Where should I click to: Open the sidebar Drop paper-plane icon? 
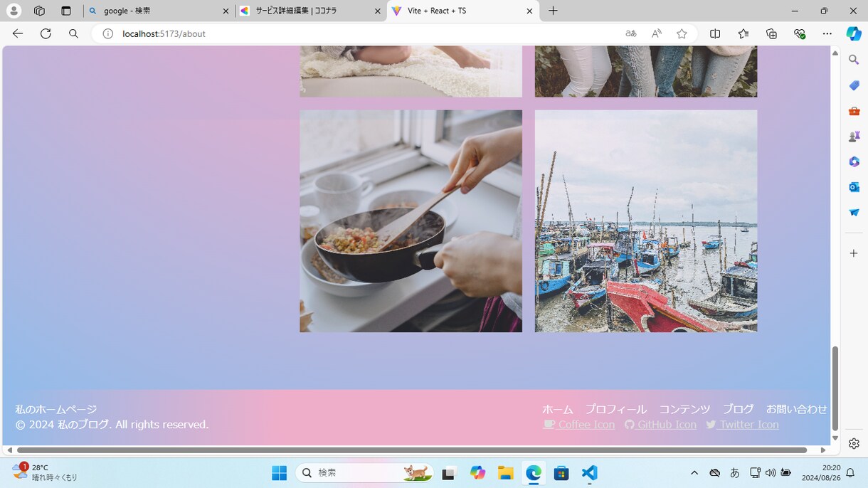pos(854,213)
